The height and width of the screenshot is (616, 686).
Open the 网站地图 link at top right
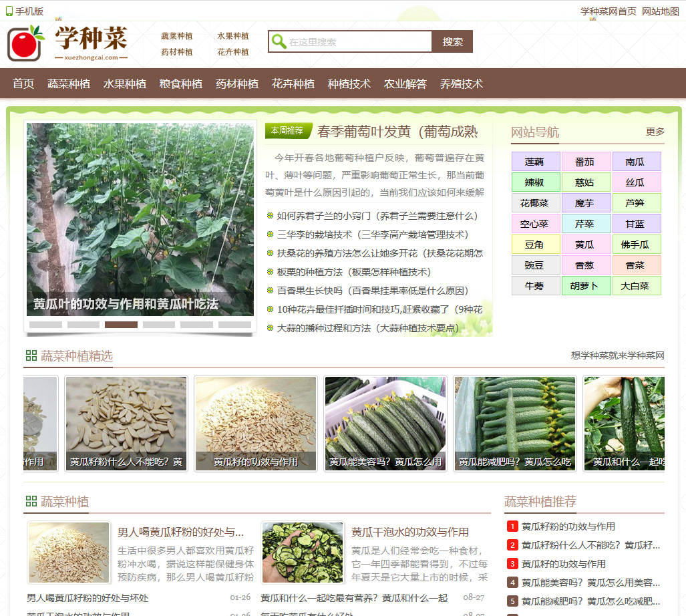[660, 11]
